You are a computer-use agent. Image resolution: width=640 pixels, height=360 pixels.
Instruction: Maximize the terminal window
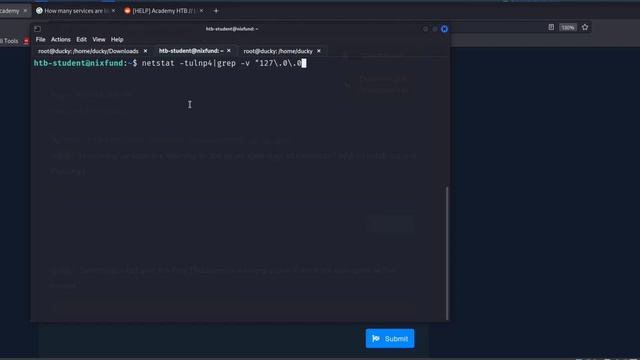pos(435,29)
